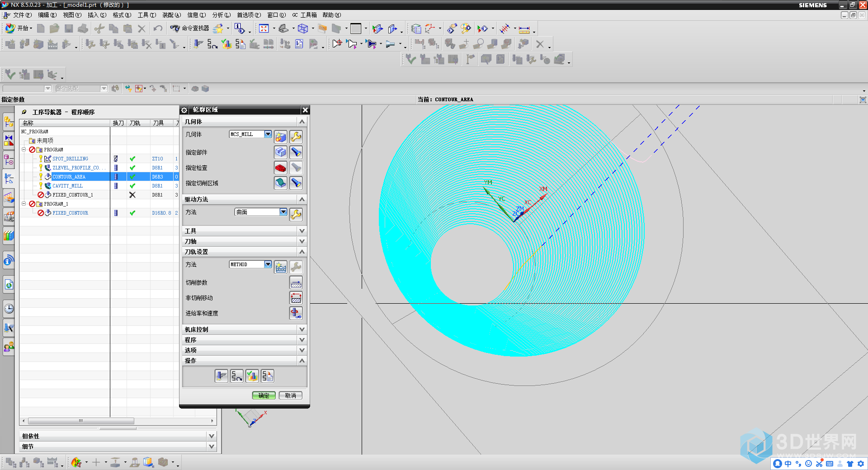The width and height of the screenshot is (868, 470).
Task: Click 确定 (OK) button
Action: click(x=264, y=395)
